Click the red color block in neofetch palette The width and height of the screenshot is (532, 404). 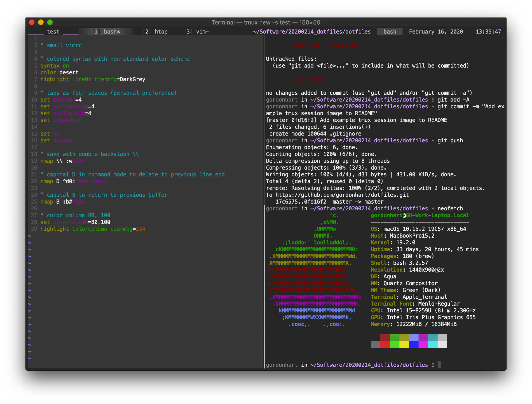point(385,344)
